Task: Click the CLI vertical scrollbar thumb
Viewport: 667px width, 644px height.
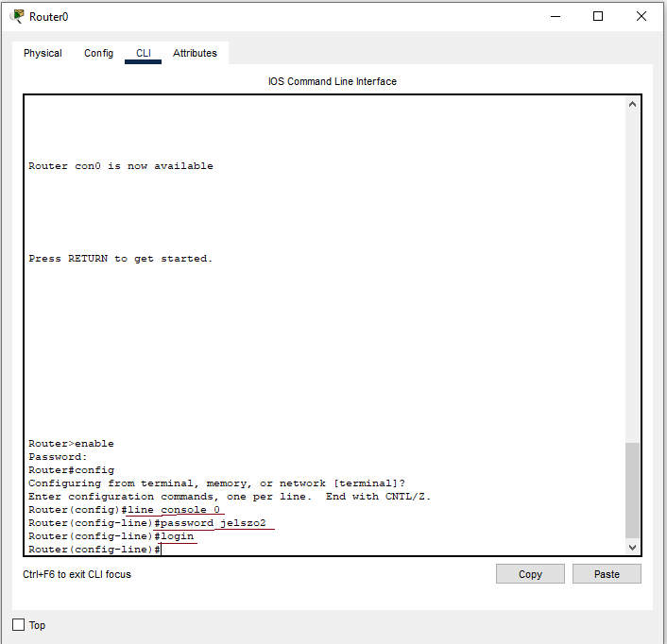Action: pyautogui.click(x=633, y=489)
